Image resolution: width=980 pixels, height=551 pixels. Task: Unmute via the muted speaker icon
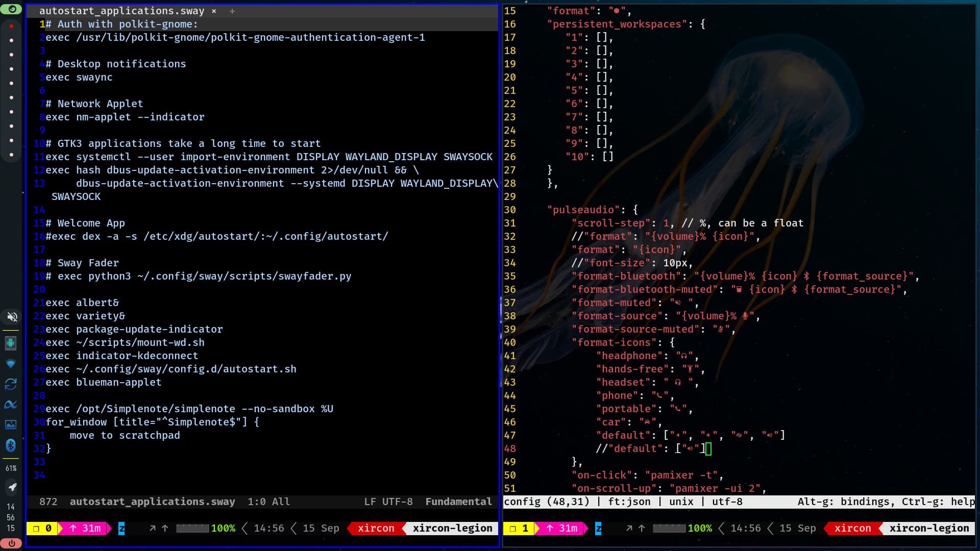(12, 317)
